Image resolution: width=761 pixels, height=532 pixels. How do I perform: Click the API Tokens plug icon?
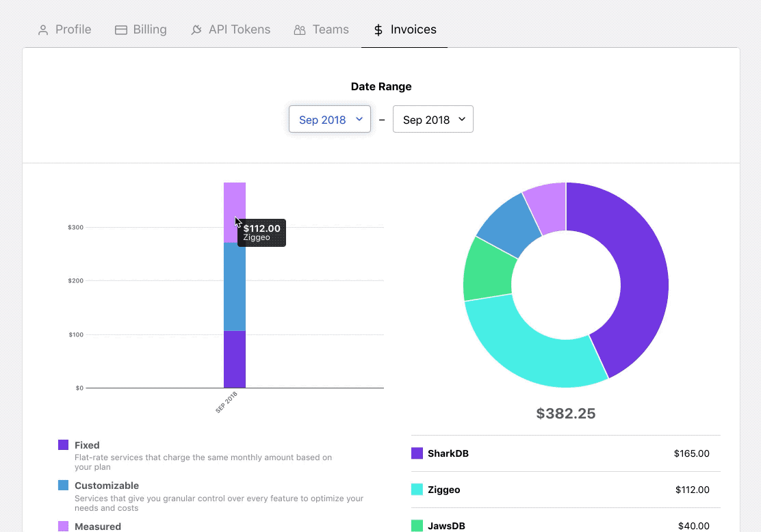pyautogui.click(x=196, y=30)
